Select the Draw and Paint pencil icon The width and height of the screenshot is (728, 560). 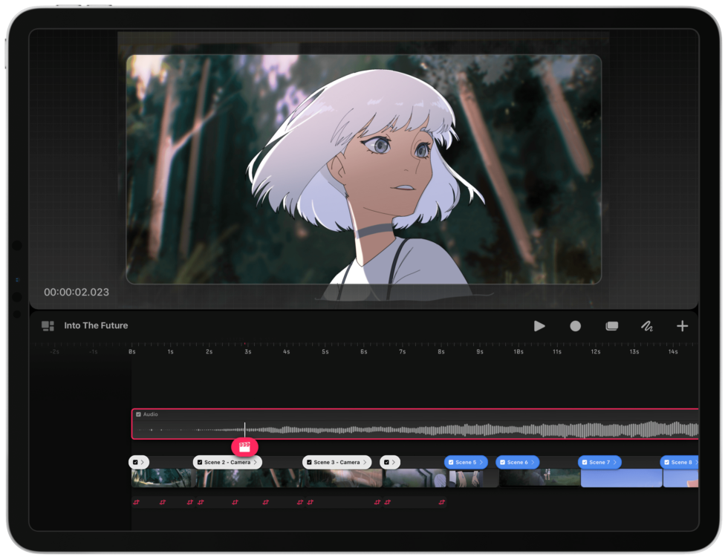coord(646,325)
